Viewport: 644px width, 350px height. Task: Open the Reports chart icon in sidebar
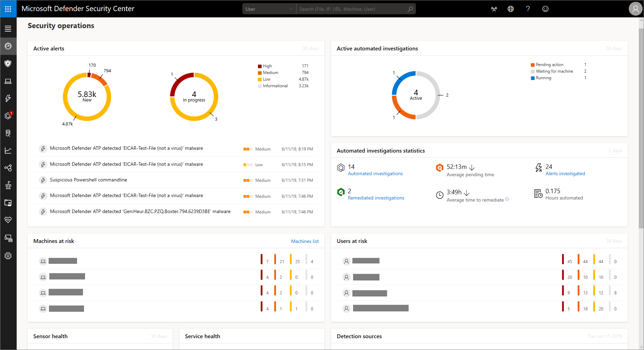[8, 150]
